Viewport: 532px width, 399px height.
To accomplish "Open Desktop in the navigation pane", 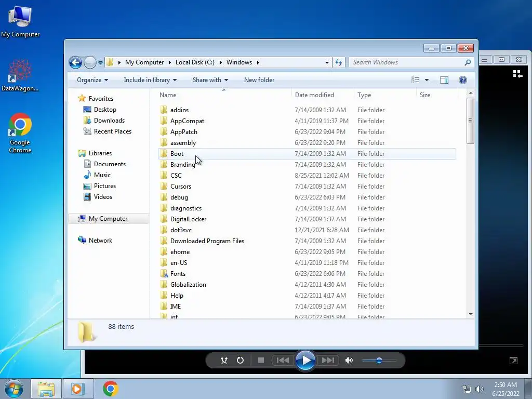I will pos(105,110).
